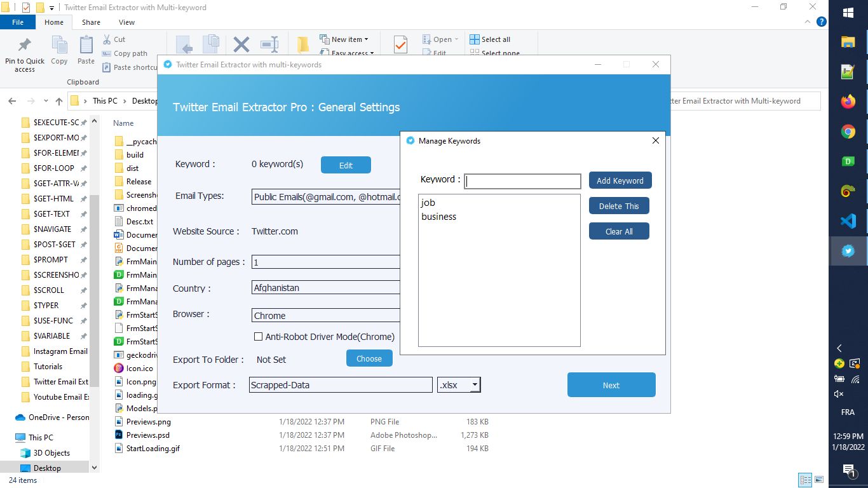The width and height of the screenshot is (868, 488).
Task: Select the Share ribbon tab
Action: click(91, 22)
